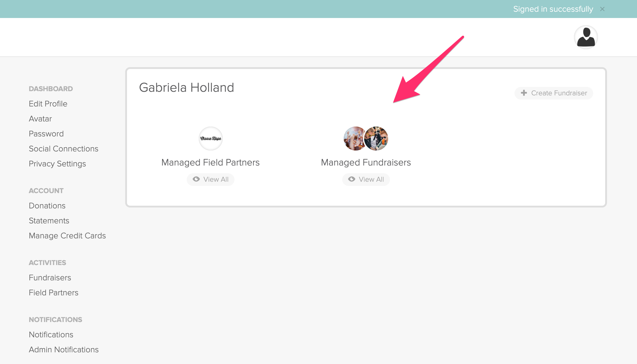View all Managed Fundraisers
Image resolution: width=637 pixels, height=364 pixels.
(366, 179)
